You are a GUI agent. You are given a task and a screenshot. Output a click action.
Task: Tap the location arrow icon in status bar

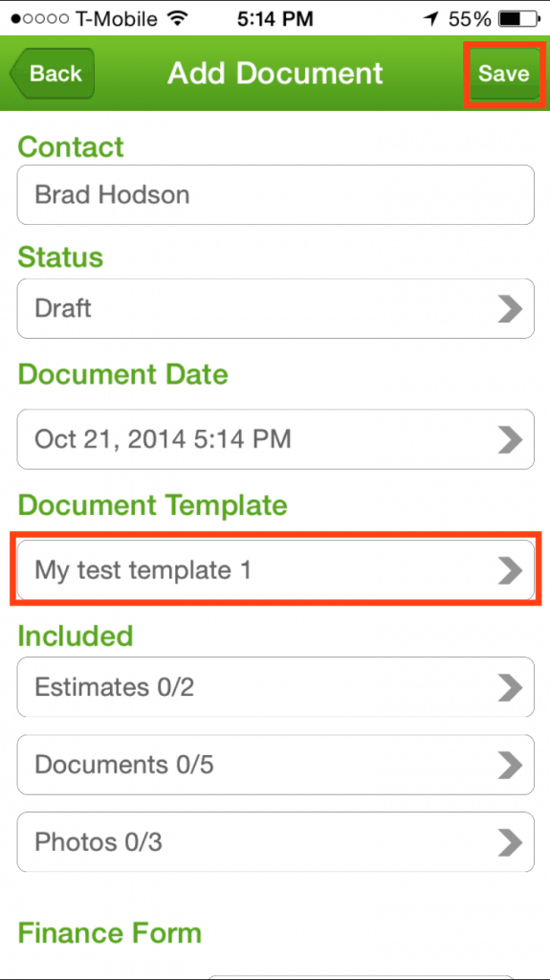[x=431, y=19]
